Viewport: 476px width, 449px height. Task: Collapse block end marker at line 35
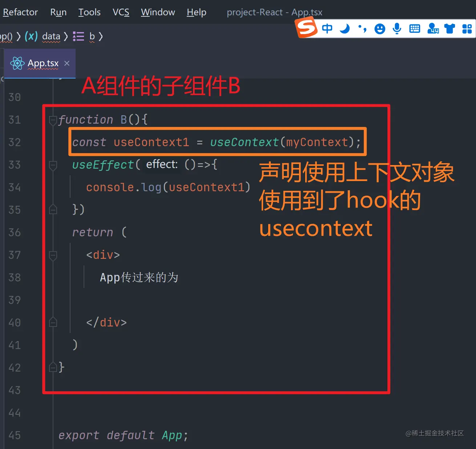coord(53,210)
